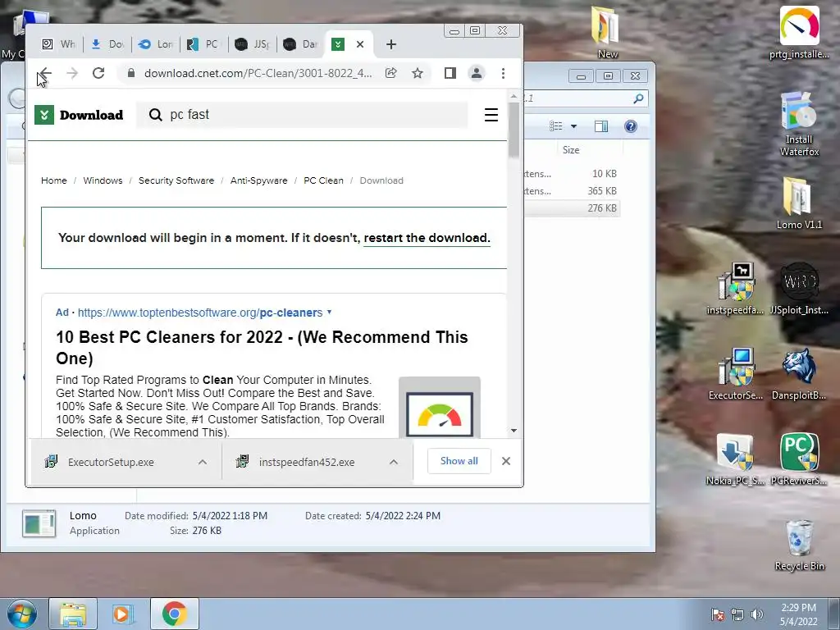The width and height of the screenshot is (840, 630).
Task: Switch to the 'PC' tab
Action: click(x=203, y=44)
